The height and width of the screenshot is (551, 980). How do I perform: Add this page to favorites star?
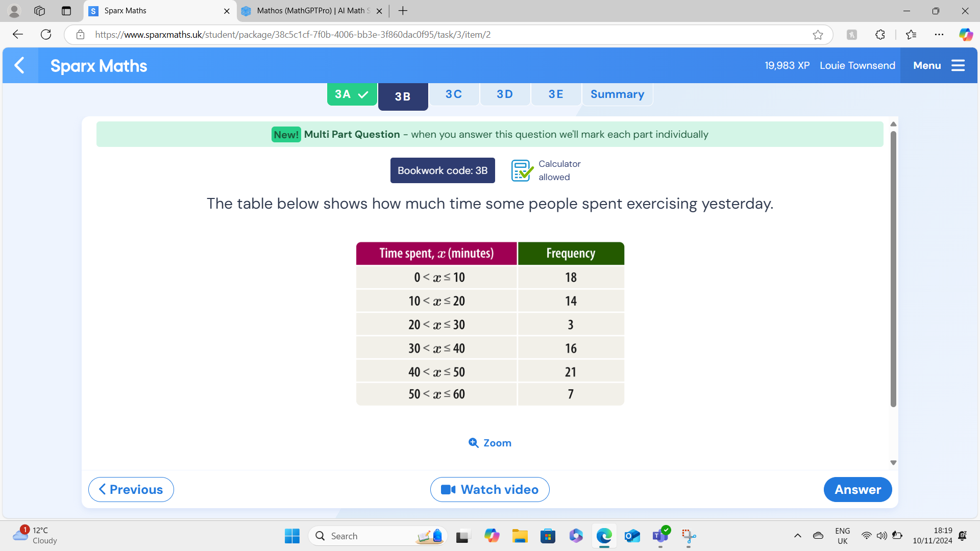coord(818,35)
